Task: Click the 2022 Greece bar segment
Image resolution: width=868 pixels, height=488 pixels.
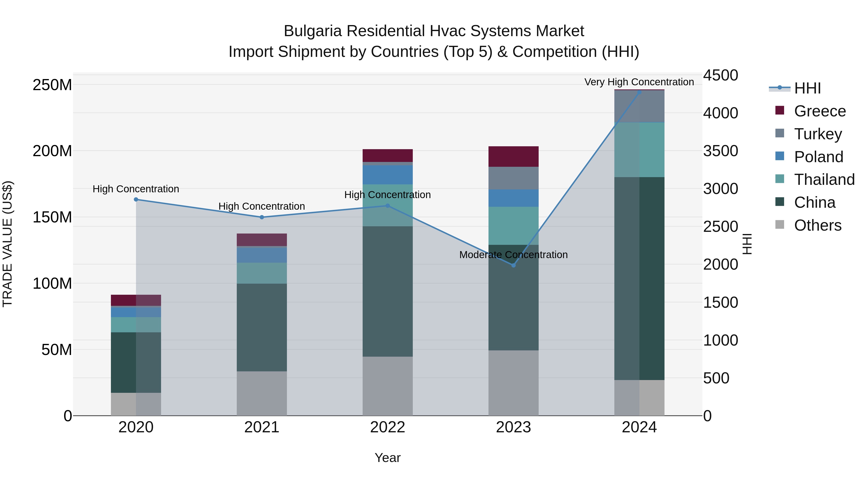Action: coord(387,156)
